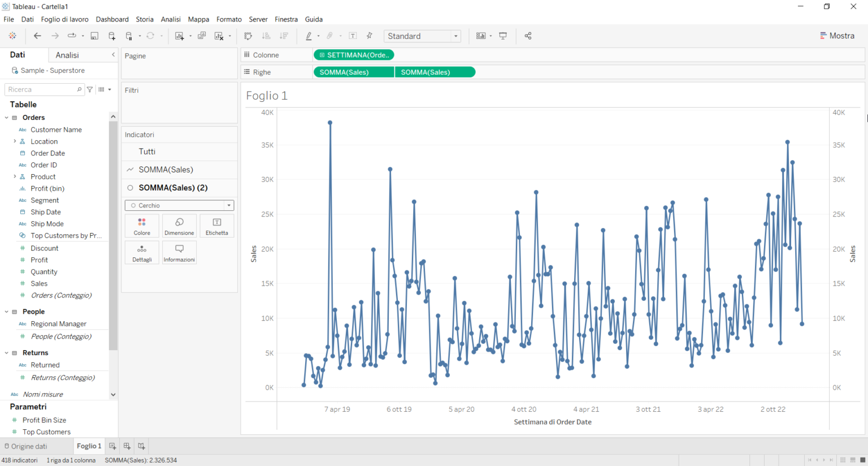Open the Colore marks card

[142, 225]
